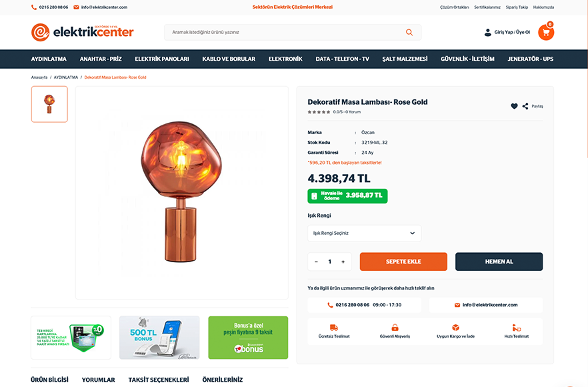Image resolution: width=588 pixels, height=387 pixels.
Task: Click the Ücretsiz Teslimat truck icon
Action: [334, 328]
